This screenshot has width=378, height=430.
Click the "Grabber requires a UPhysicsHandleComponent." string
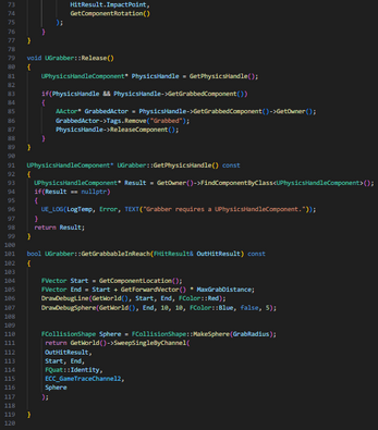pos(224,210)
